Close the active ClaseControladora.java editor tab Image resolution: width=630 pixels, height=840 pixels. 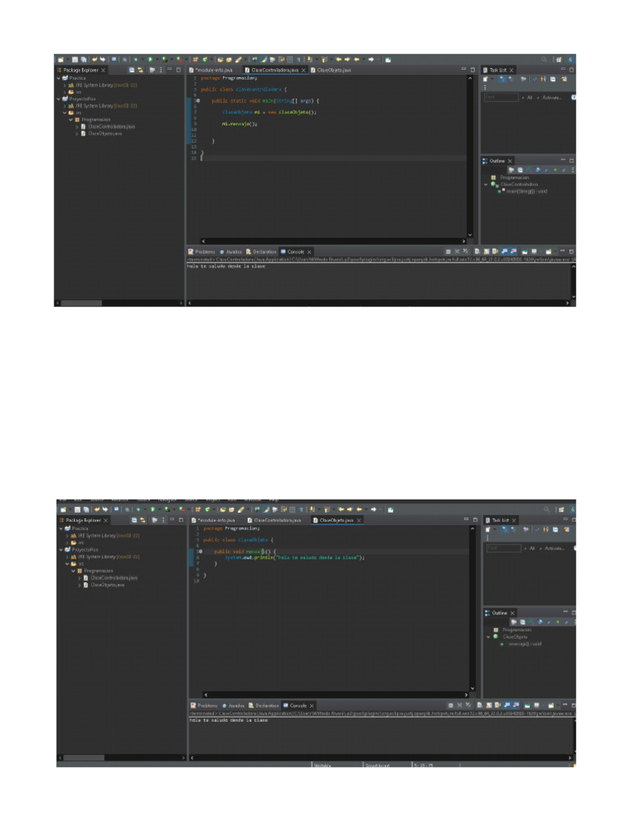point(304,71)
